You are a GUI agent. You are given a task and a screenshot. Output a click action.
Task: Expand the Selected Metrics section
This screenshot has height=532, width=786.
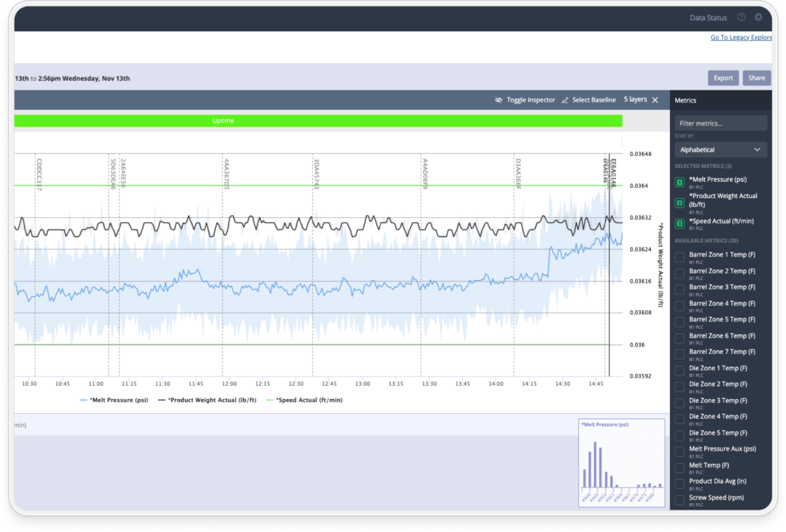(703, 166)
